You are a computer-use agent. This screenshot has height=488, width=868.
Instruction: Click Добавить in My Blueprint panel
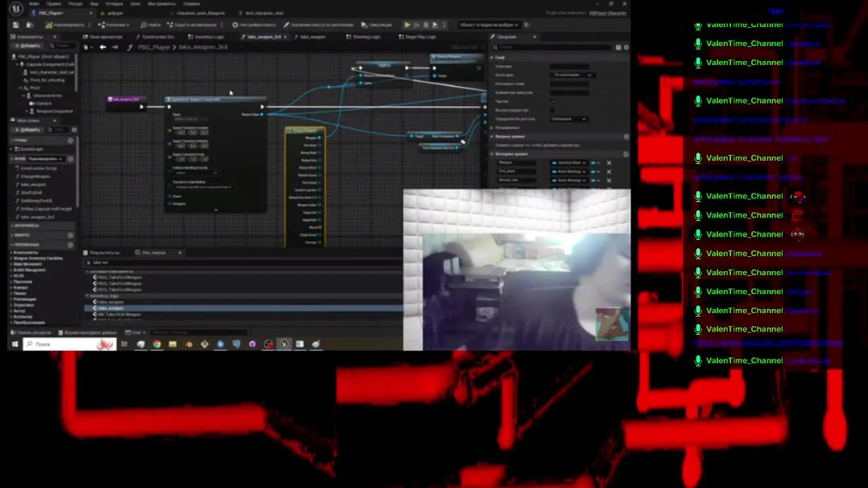tap(27, 129)
